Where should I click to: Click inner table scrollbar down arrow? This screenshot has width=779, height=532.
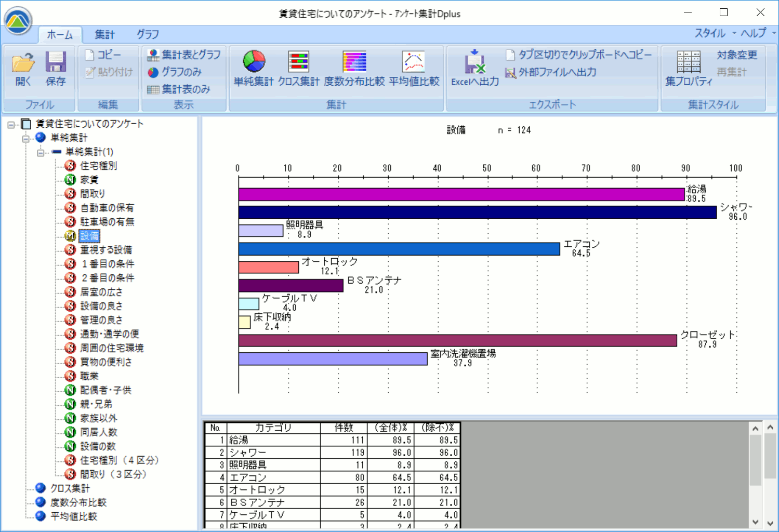[756, 522]
